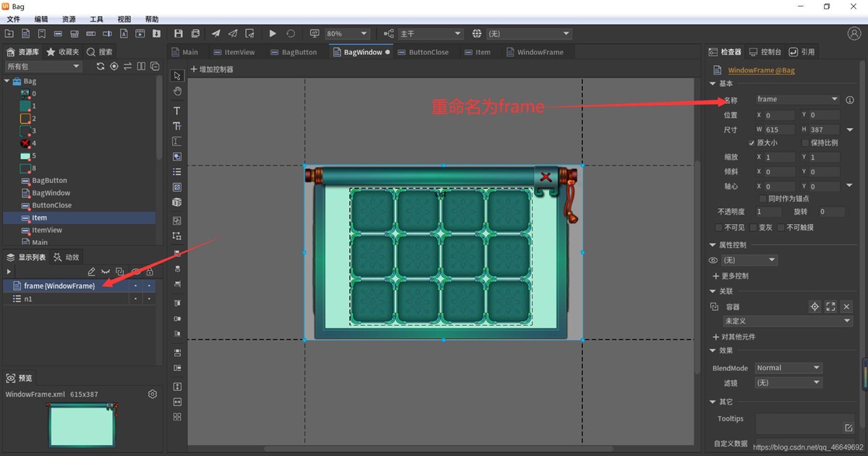Open the preview panel settings gear

(153, 394)
